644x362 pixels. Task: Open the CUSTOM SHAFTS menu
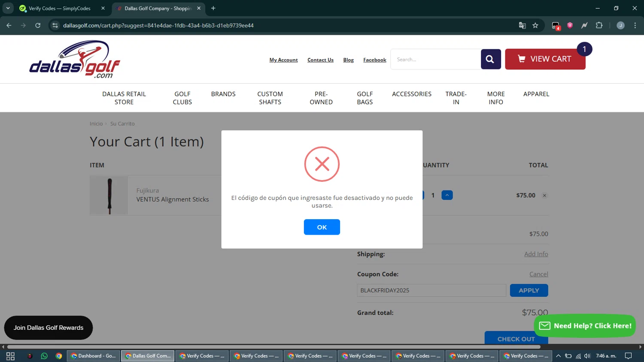(270, 98)
